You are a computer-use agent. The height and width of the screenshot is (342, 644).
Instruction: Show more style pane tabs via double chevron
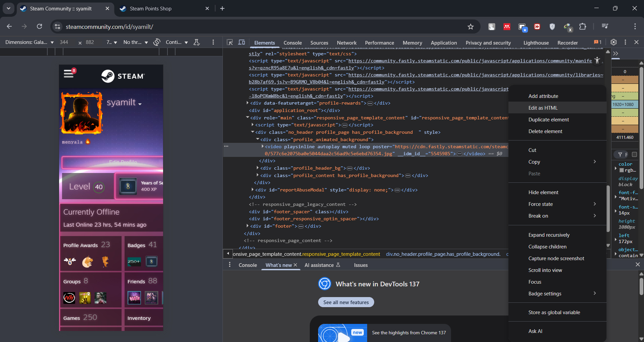(x=615, y=54)
